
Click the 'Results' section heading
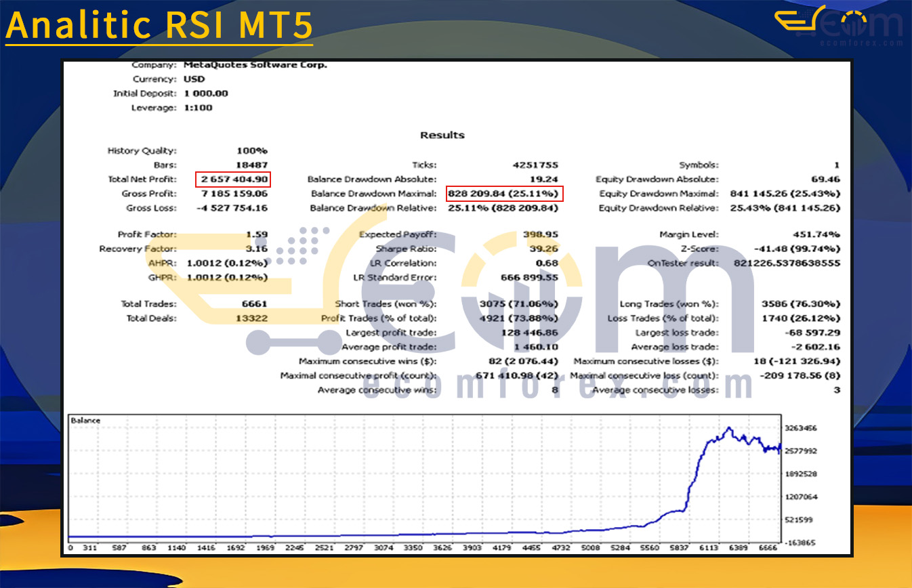[442, 135]
